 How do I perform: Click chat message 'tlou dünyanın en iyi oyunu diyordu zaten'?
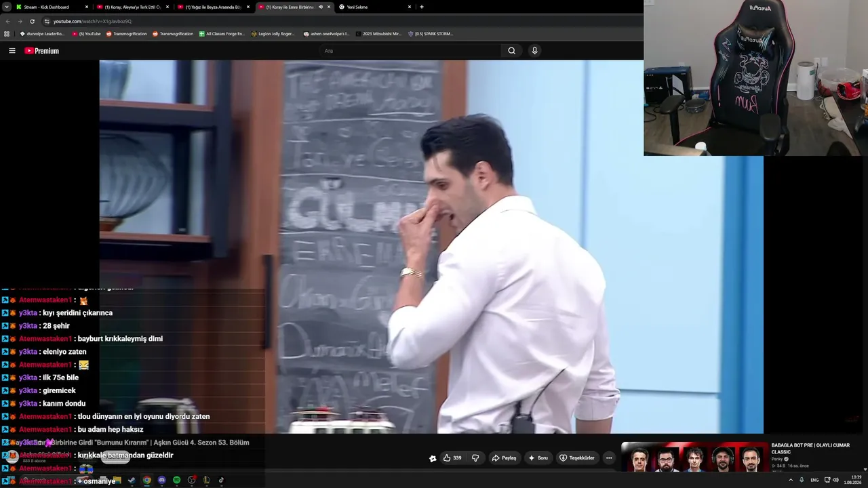point(144,417)
